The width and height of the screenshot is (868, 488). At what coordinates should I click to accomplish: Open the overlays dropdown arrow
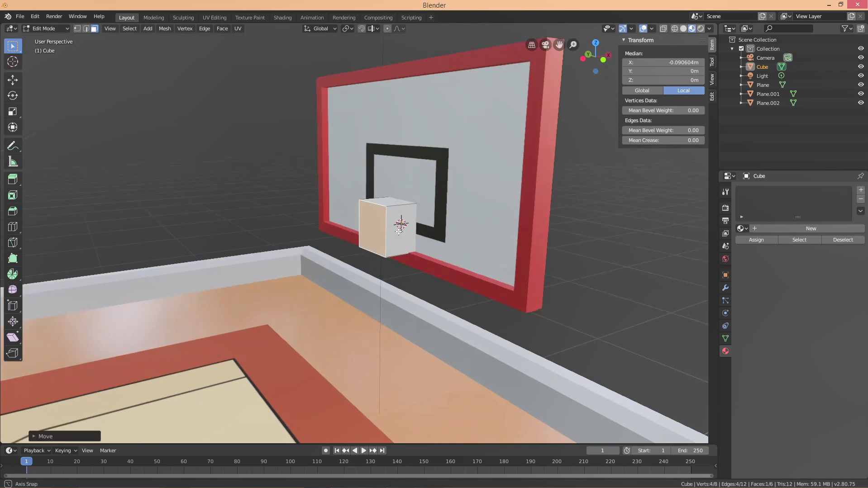652,28
